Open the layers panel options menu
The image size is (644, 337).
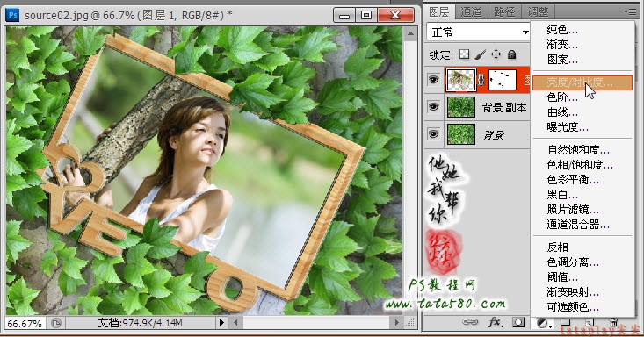[630, 11]
